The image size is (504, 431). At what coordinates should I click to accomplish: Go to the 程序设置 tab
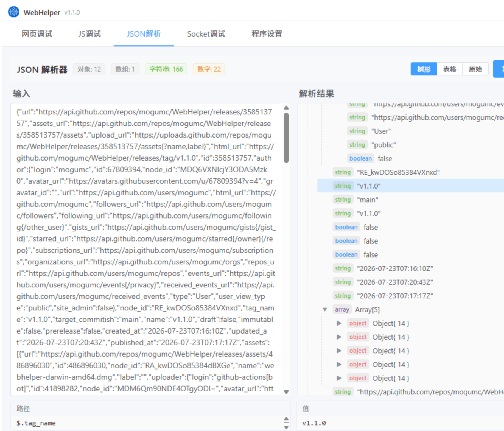pos(267,34)
